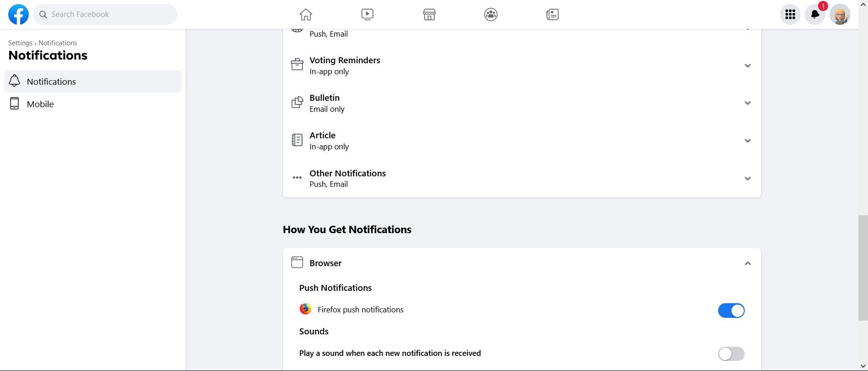Click the Article title
This screenshot has width=868, height=371.
[x=322, y=135]
